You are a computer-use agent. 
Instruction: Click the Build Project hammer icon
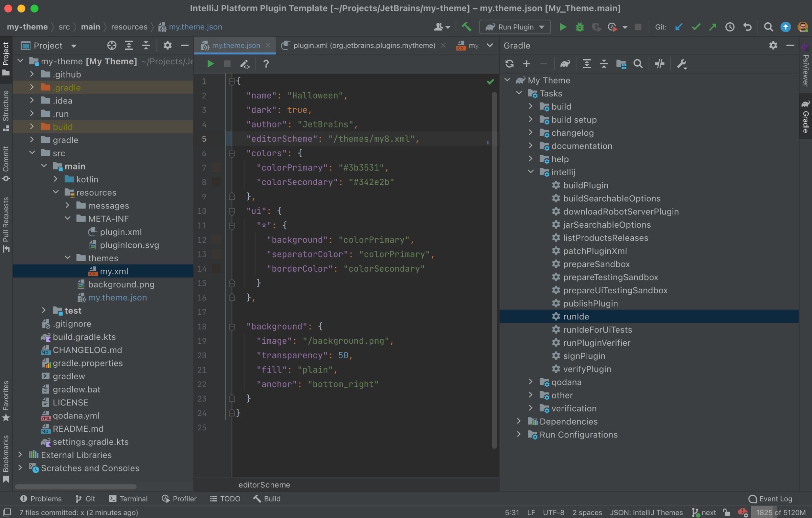pos(466,27)
